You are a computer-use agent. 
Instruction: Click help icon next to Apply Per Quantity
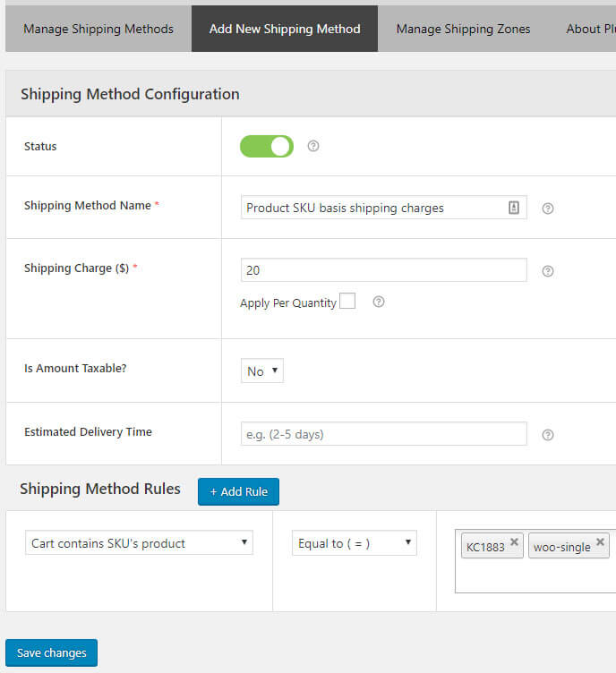(x=379, y=302)
